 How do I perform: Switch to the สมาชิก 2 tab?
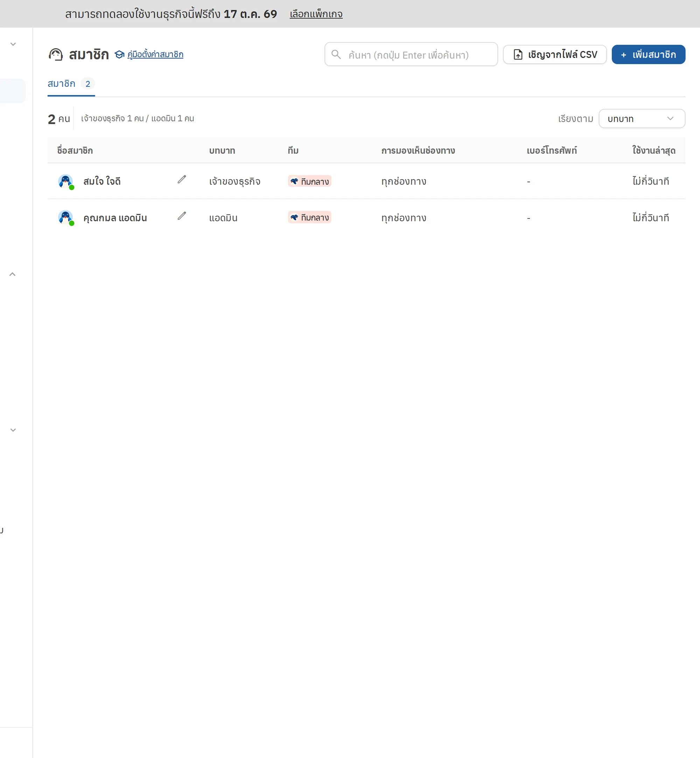click(x=71, y=84)
